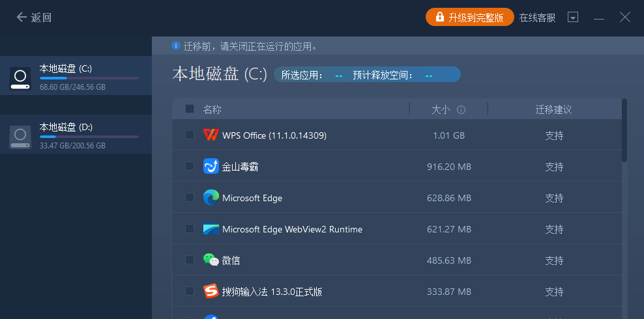
Task: Tick the select-all checkbox beside 名称
Action: pos(189,109)
